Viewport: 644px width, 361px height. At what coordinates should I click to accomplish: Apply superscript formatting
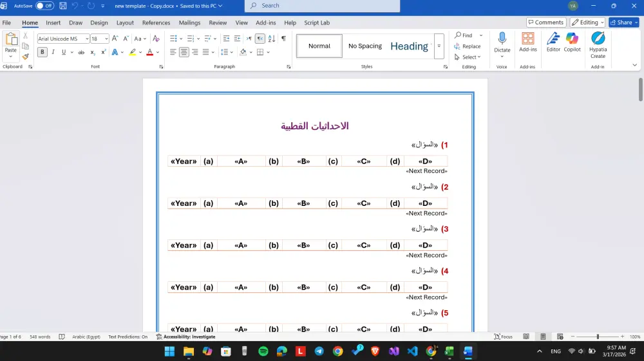pyautogui.click(x=104, y=52)
